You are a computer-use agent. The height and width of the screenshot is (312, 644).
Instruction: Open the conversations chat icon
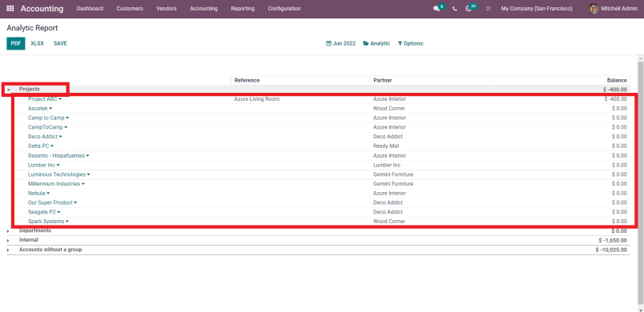click(437, 9)
